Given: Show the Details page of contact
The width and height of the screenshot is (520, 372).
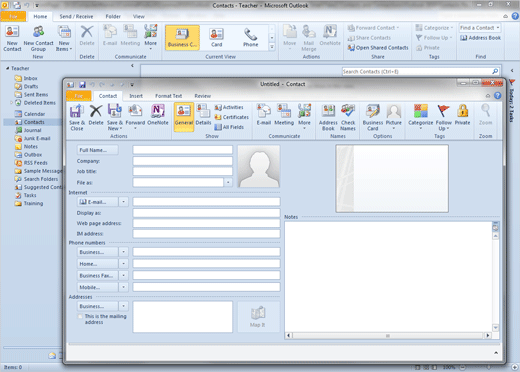Looking at the screenshot, I should [203, 115].
